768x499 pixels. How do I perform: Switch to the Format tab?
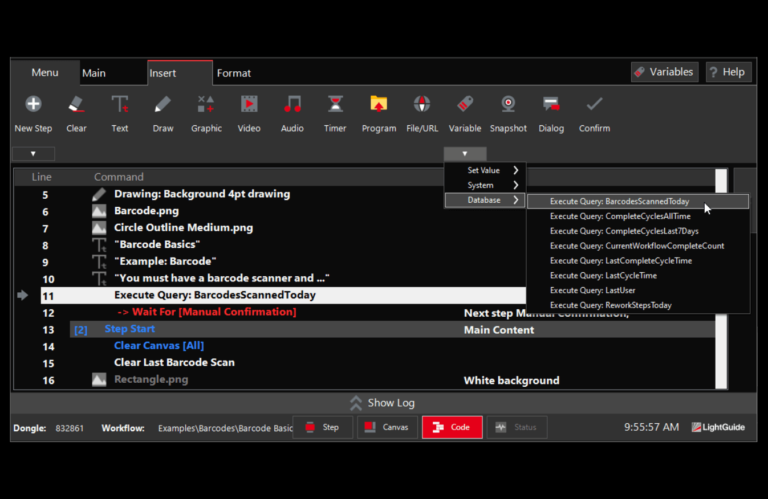coord(234,73)
